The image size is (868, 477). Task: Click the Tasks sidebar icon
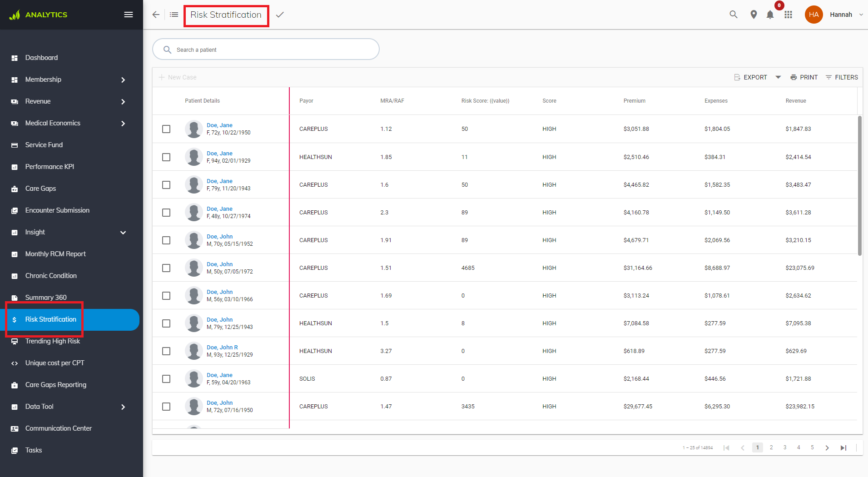[15, 450]
